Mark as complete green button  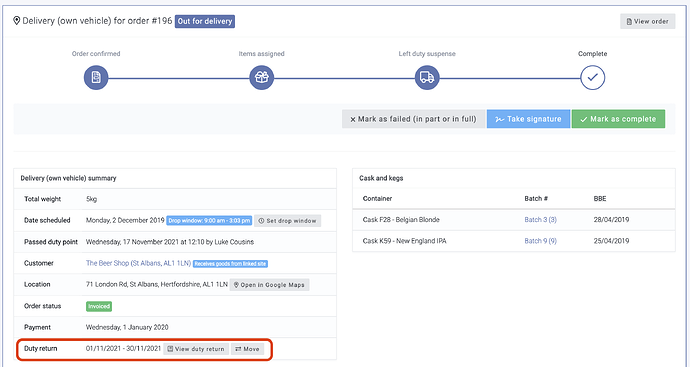[x=618, y=119]
